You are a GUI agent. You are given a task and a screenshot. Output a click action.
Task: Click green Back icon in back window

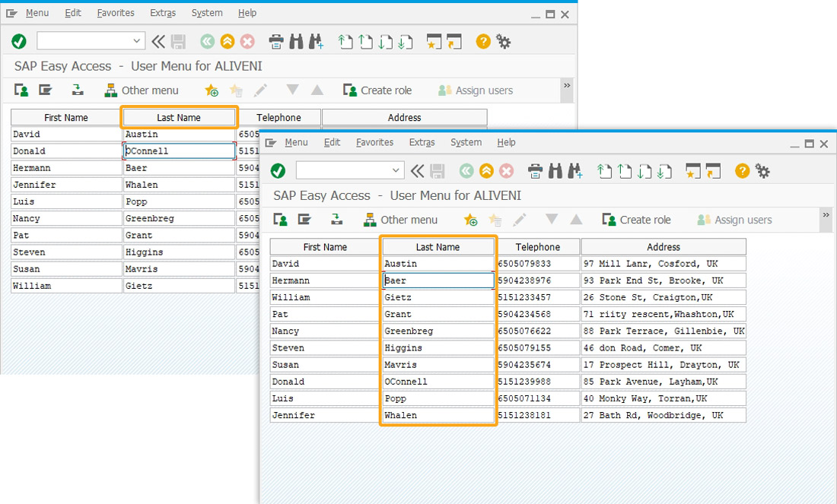pyautogui.click(x=207, y=41)
